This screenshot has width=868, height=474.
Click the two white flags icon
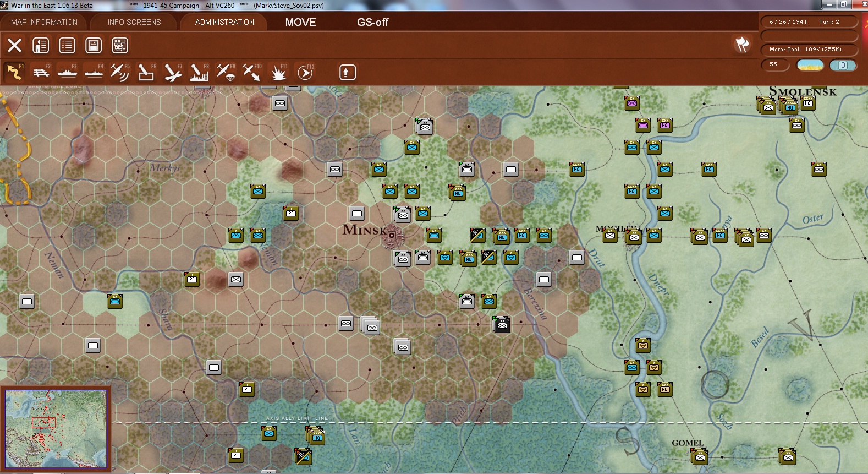point(742,45)
